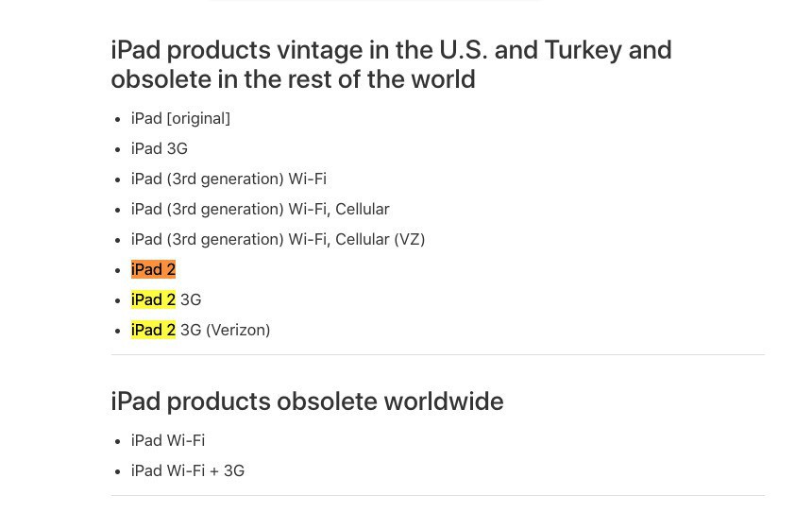812x529 pixels.
Task: Click the "iPad Wi-Fi + 3G" list item
Action: [x=188, y=470]
